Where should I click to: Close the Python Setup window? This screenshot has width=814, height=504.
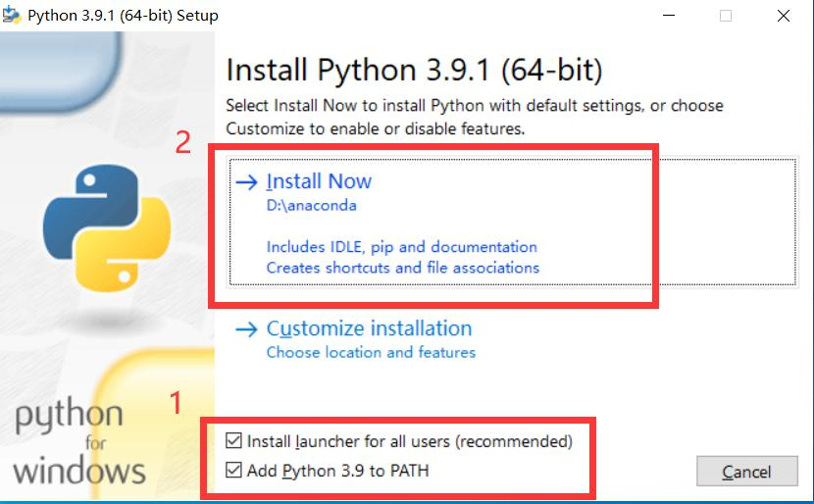coord(784,16)
